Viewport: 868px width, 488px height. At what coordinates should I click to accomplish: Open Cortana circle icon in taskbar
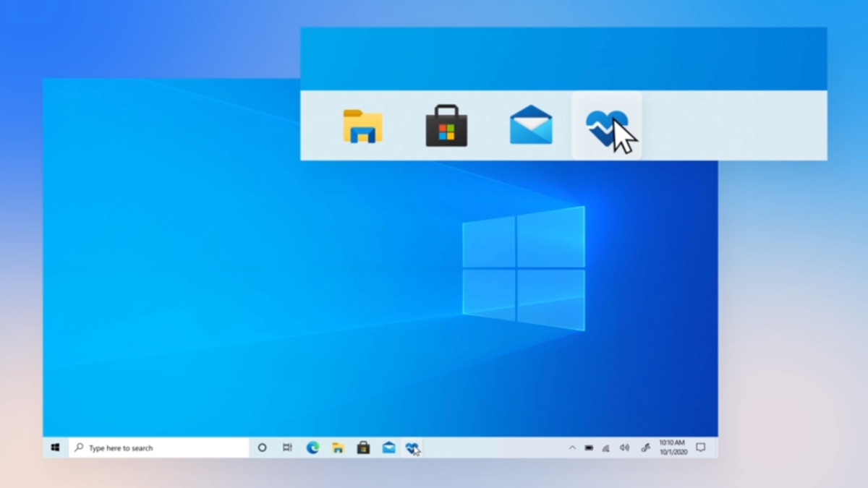click(x=262, y=448)
